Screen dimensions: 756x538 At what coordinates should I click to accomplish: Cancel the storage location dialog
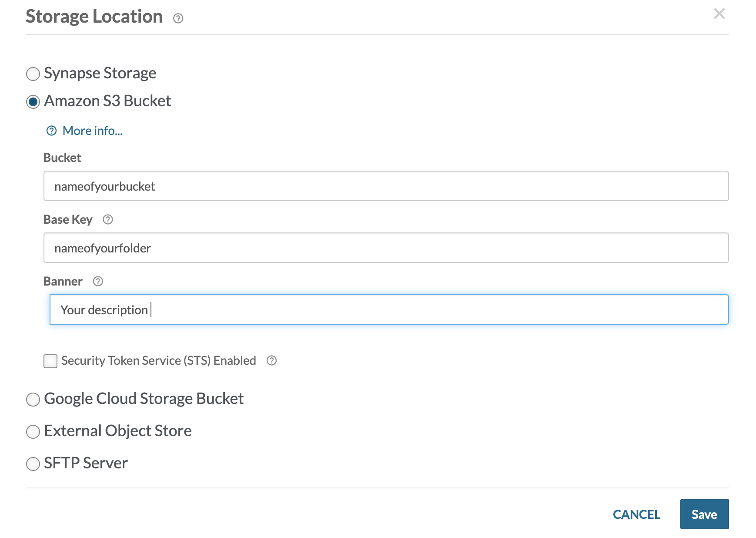click(x=636, y=514)
